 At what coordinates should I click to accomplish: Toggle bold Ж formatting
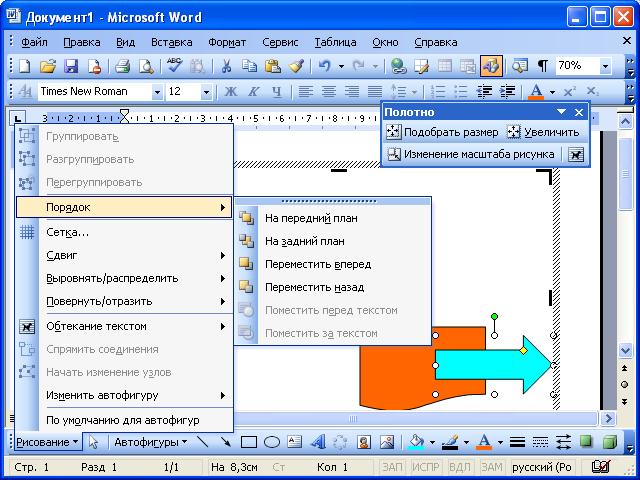(231, 91)
